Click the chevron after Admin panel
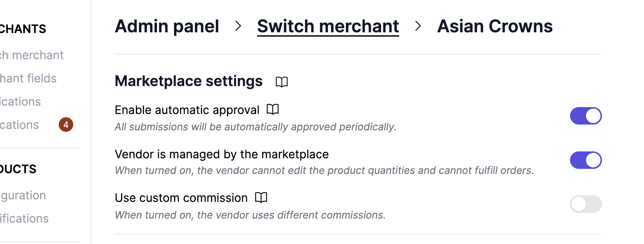Image resolution: width=644 pixels, height=244 pixels. (239, 26)
